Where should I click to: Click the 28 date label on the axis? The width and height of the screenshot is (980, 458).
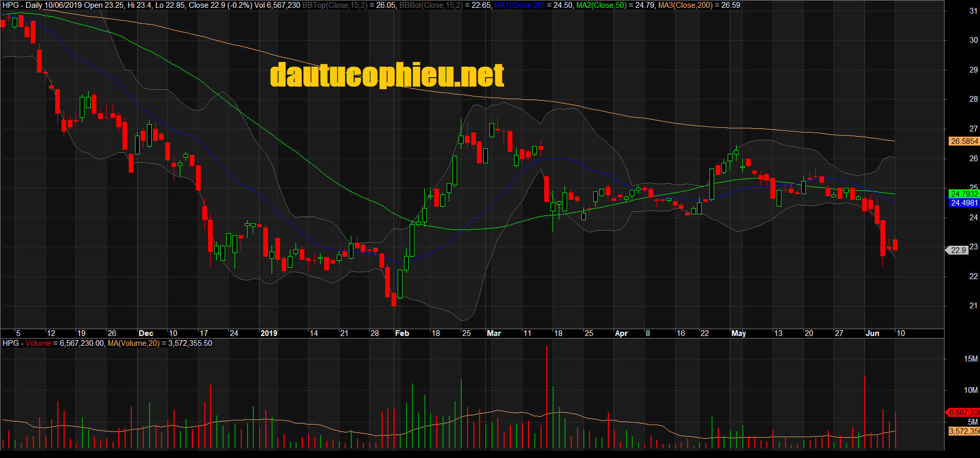(374, 333)
